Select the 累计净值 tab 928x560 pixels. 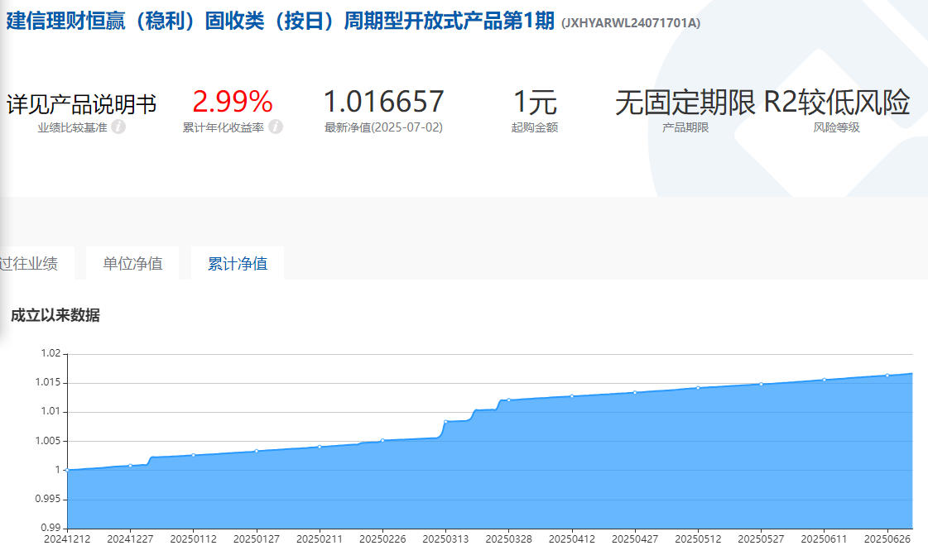238,263
